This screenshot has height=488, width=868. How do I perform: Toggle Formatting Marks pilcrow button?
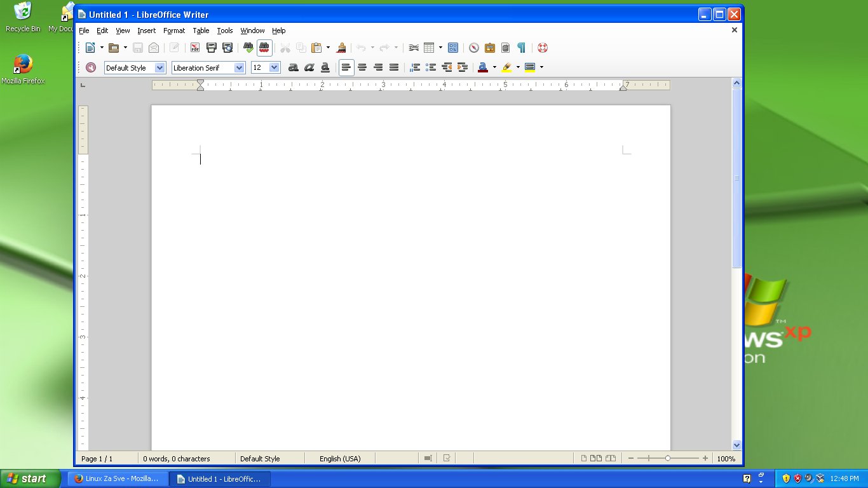point(521,48)
